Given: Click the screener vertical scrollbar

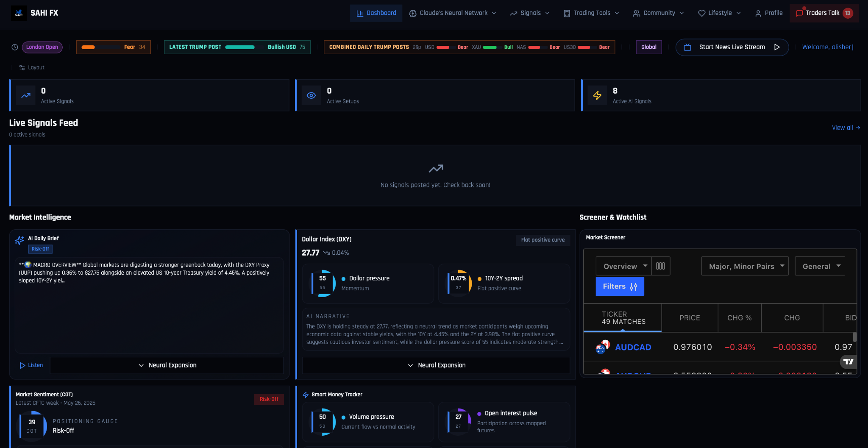Looking at the screenshot, I should tap(854, 337).
